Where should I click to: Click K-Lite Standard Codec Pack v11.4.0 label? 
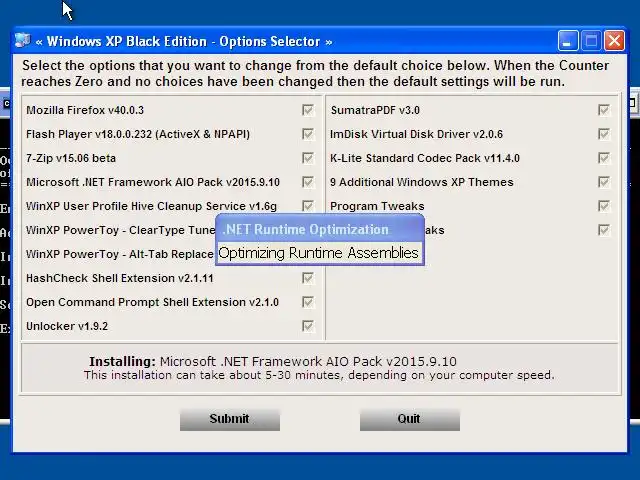[x=425, y=158]
